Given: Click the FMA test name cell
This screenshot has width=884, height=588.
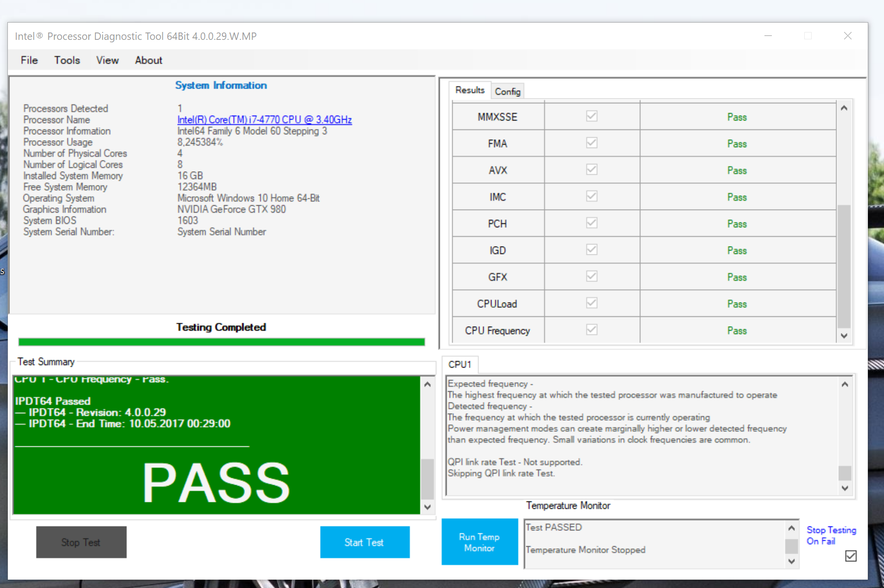Looking at the screenshot, I should [498, 143].
